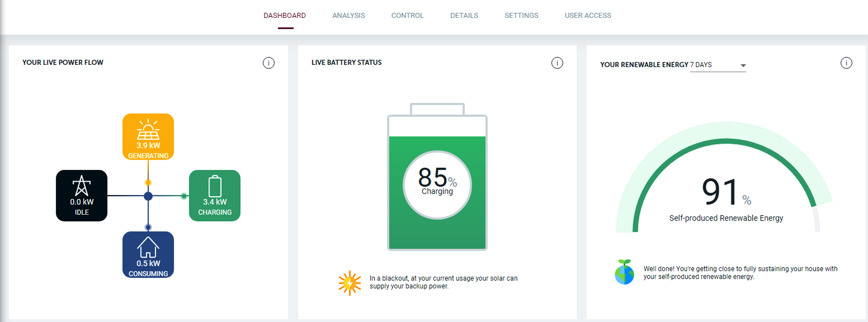This screenshot has height=322, width=868.
Task: Open info for Live Power Flow
Action: pyautogui.click(x=268, y=63)
